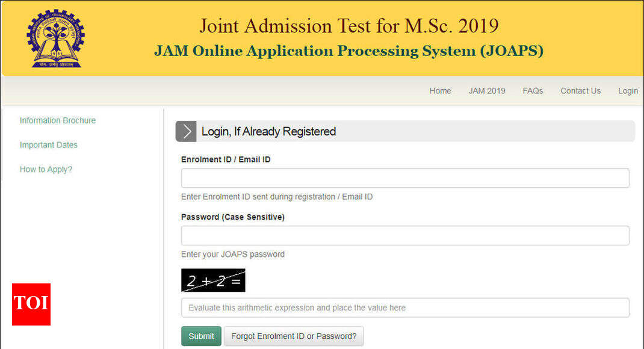The image size is (644, 349).
Task: Click the captcha answer input field
Action: click(404, 307)
